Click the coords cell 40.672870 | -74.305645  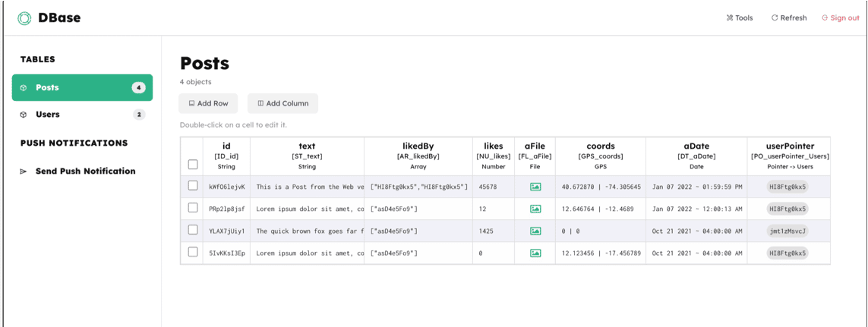[x=601, y=187]
